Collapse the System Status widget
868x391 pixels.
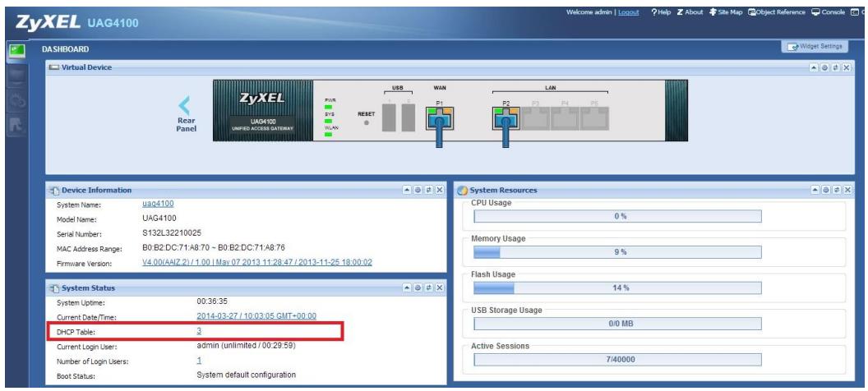[x=407, y=287]
